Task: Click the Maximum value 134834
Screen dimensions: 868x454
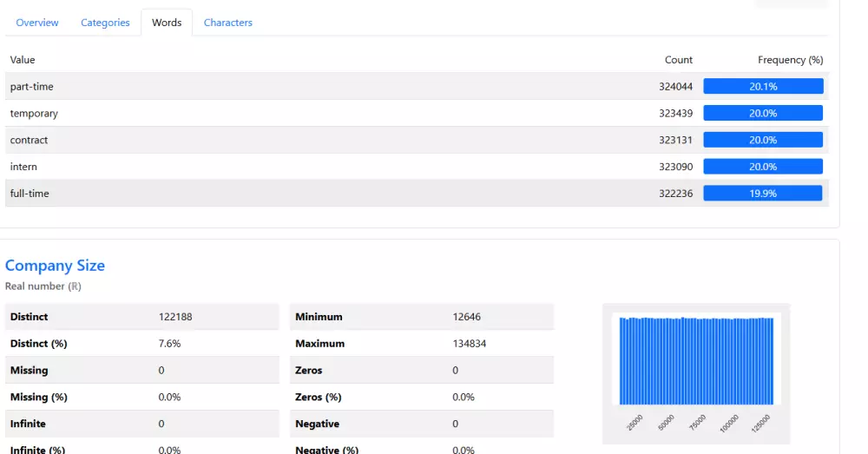Action: (470, 343)
